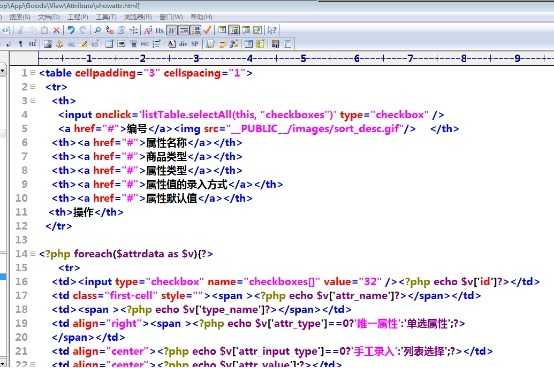Viewport: 554px width, 368px height.
Task: Collapse the fold marker on line 3
Action: point(33,101)
